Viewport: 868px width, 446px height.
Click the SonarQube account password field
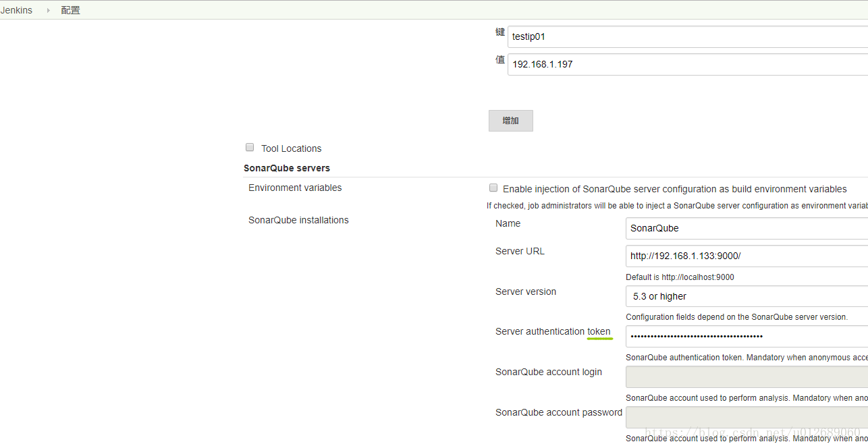tap(747, 417)
